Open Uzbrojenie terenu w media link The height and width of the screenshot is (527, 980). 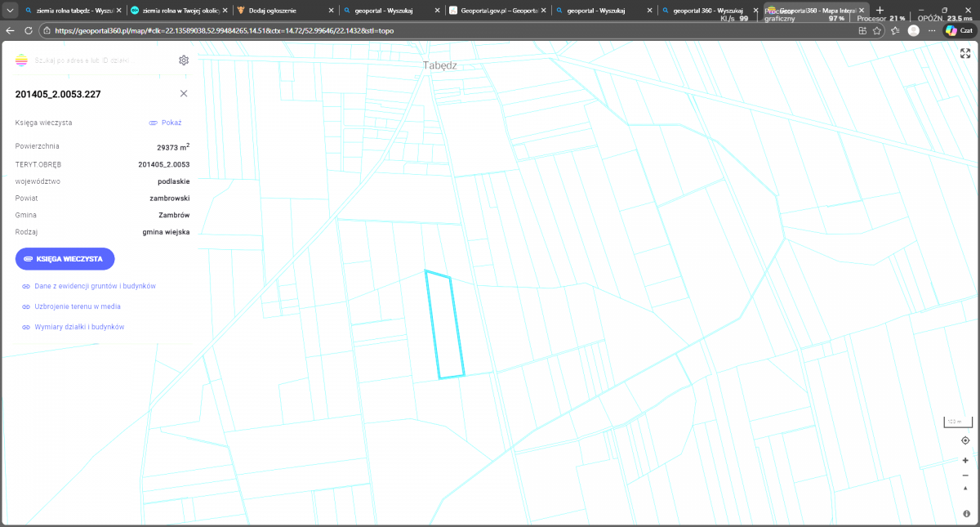(78, 306)
